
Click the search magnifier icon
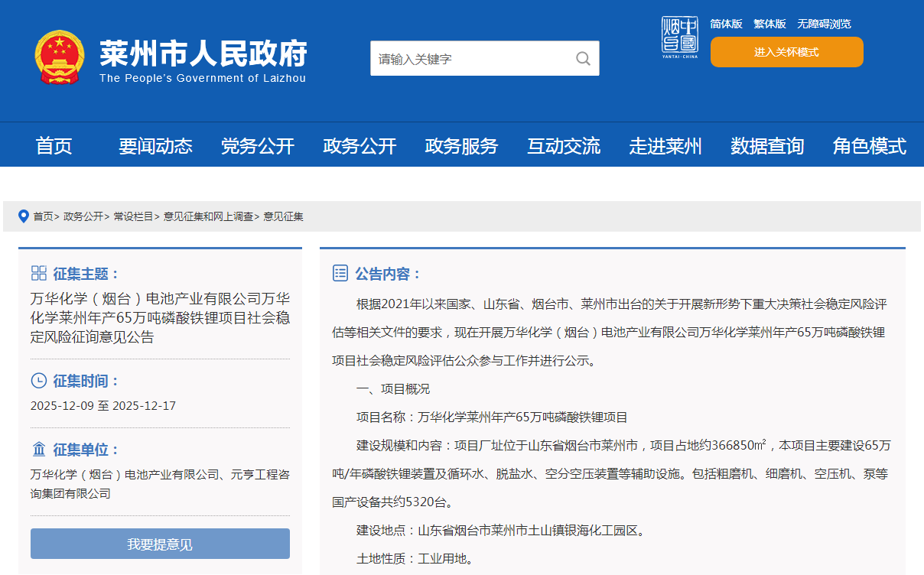point(583,59)
